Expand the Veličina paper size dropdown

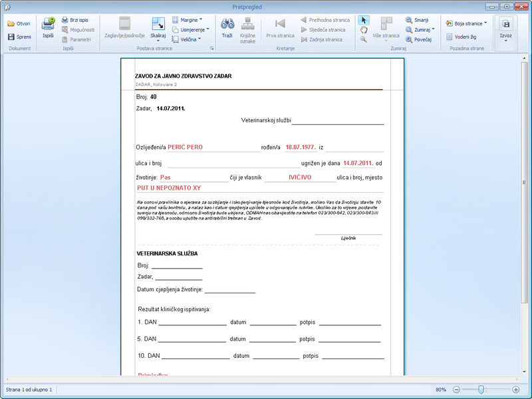pyautogui.click(x=187, y=39)
